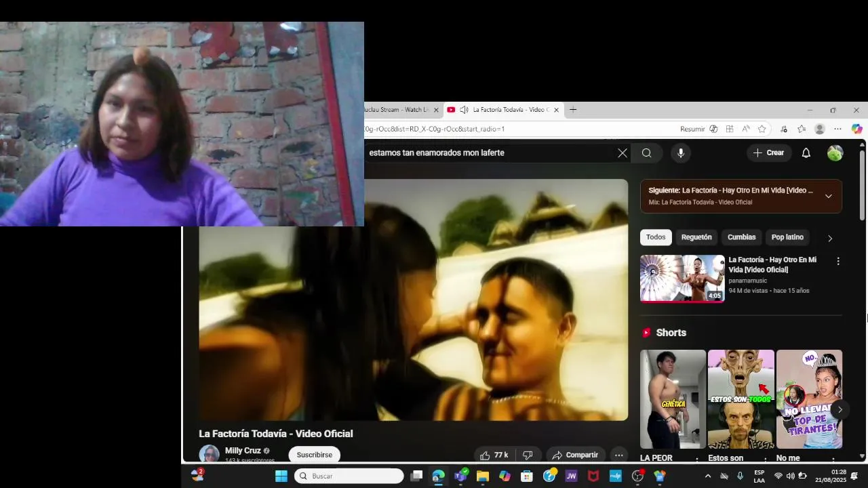The height and width of the screenshot is (488, 868).
Task: Close the La Factoría Todavía tab
Action: point(556,110)
